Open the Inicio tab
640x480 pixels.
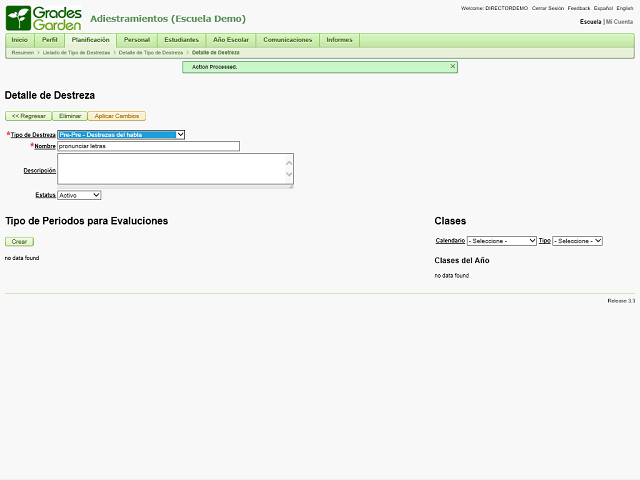20,40
